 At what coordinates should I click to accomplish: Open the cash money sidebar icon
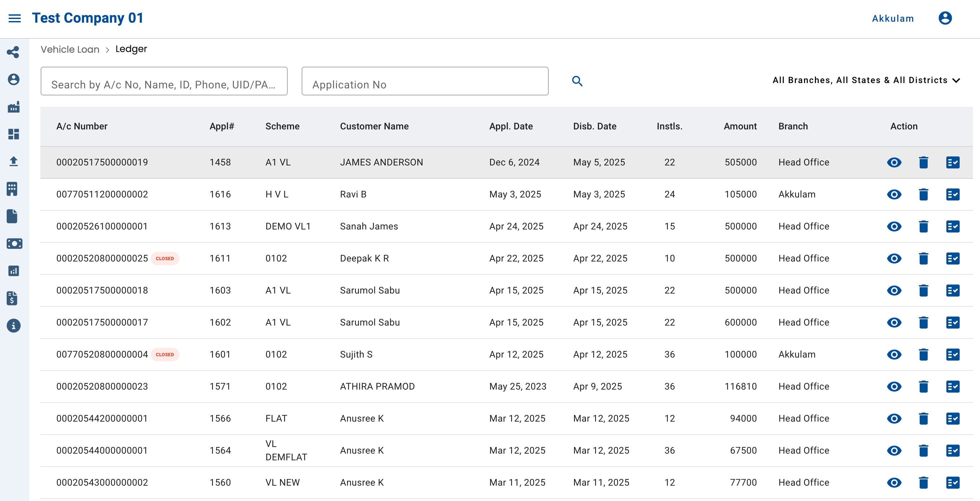tap(14, 243)
